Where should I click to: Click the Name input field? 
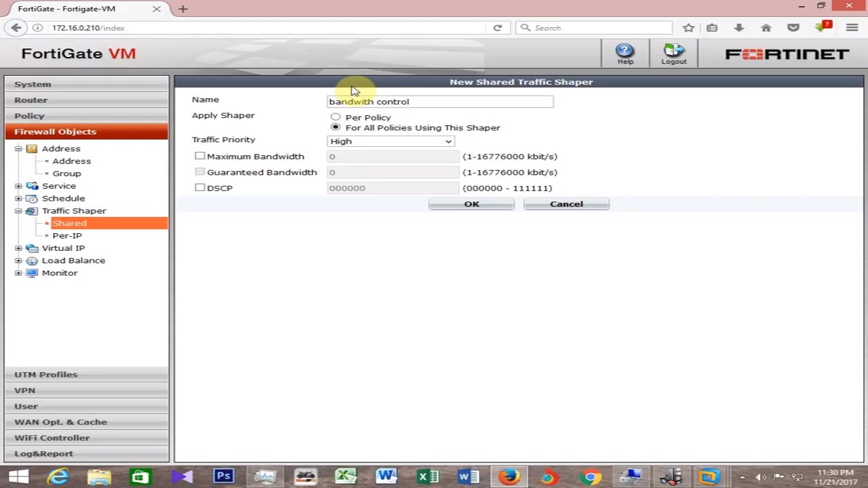click(x=440, y=102)
